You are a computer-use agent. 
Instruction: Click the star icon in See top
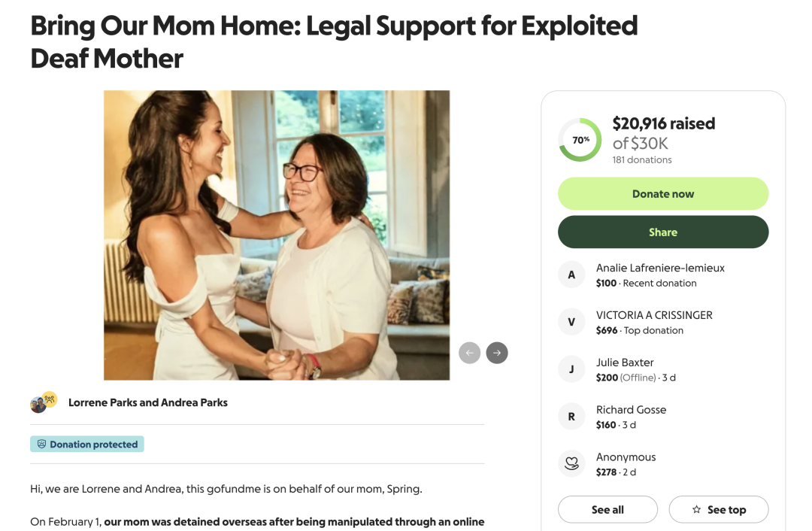[696, 510]
